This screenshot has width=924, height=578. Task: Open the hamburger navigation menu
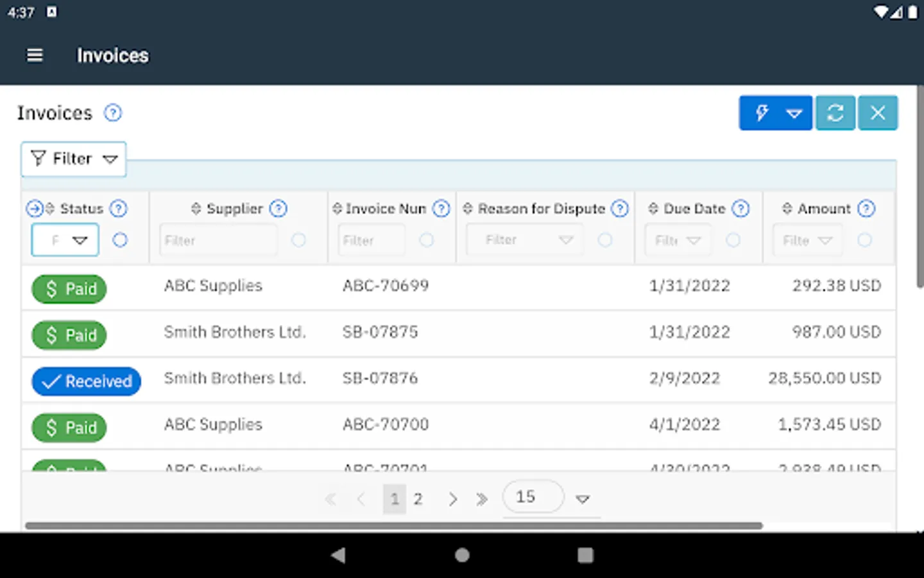[35, 56]
